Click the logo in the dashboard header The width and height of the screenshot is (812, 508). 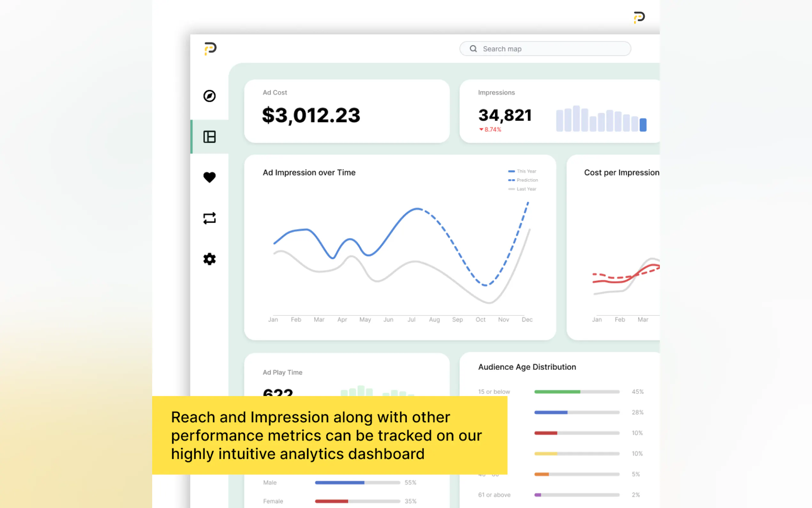tap(210, 49)
